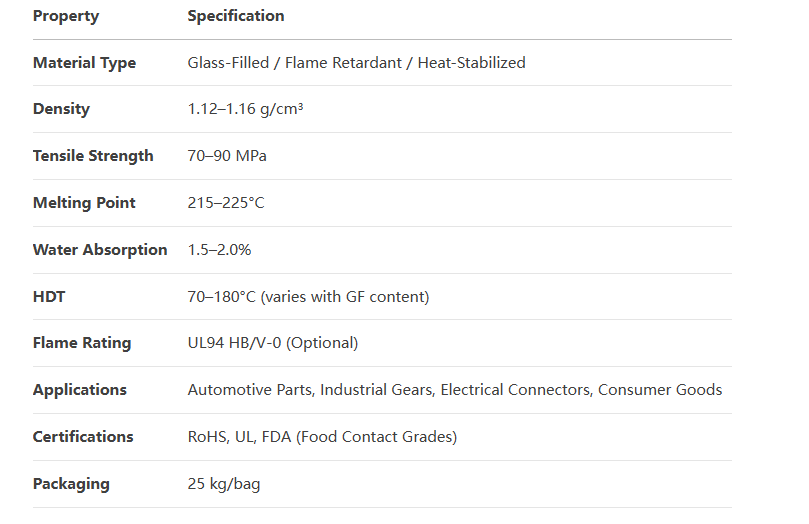
Task: Click the 70–90 MPa value
Action: coord(227,156)
